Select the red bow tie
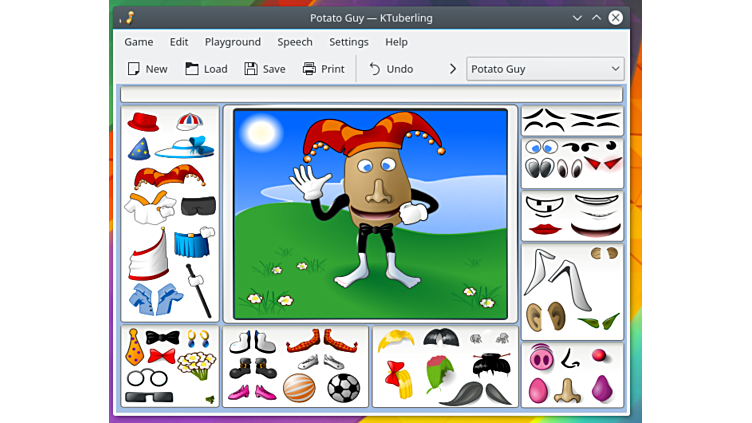752x423 pixels. point(161,356)
